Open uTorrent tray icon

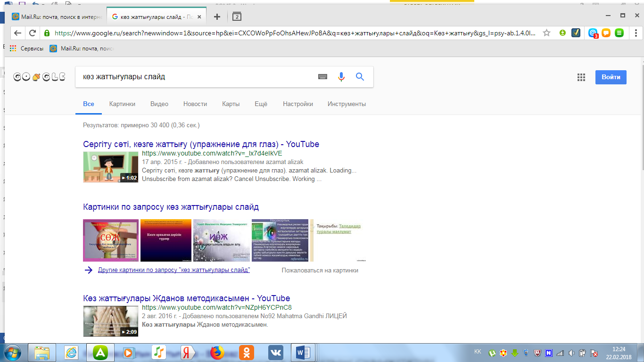493,353
